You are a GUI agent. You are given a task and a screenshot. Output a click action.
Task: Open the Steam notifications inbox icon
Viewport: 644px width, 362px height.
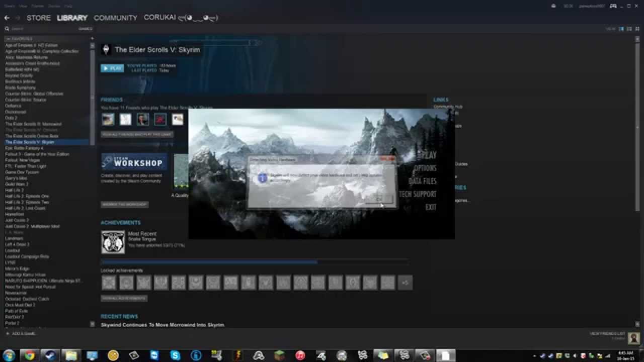click(x=553, y=6)
